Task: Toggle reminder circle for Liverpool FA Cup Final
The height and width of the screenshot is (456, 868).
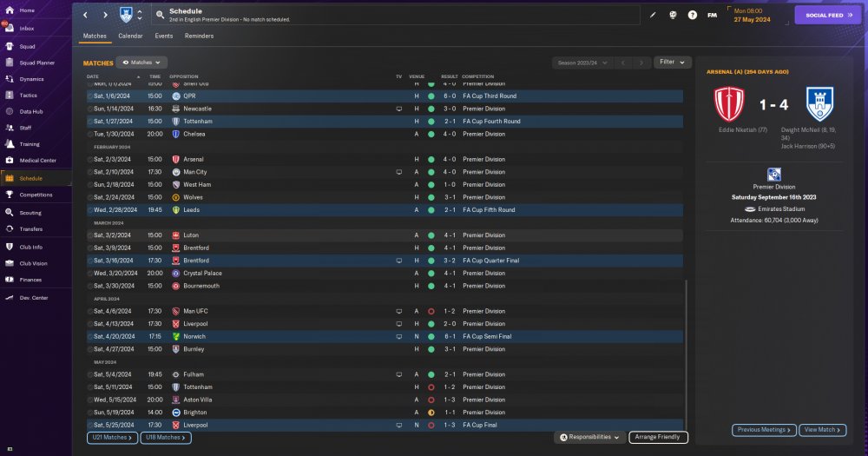Action: click(90, 426)
